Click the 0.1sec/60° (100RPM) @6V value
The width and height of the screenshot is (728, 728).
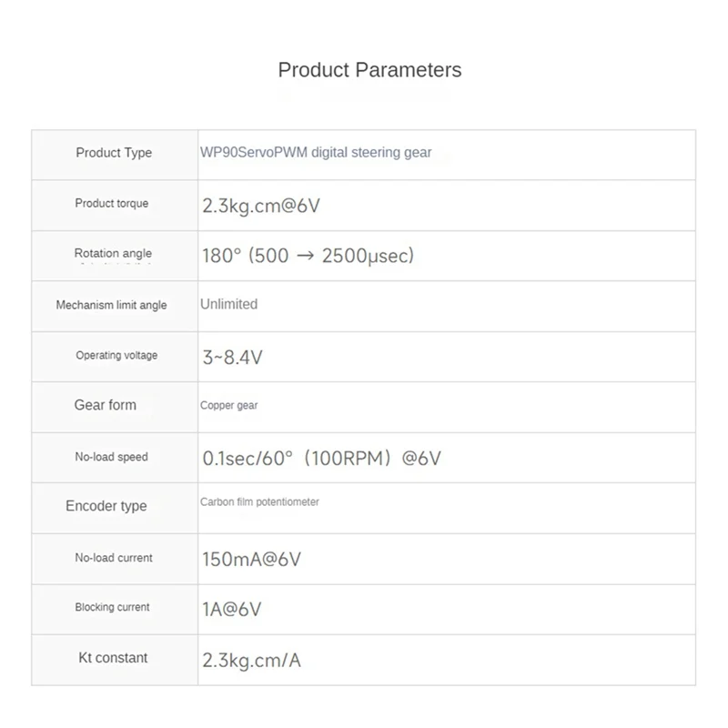[321, 459]
